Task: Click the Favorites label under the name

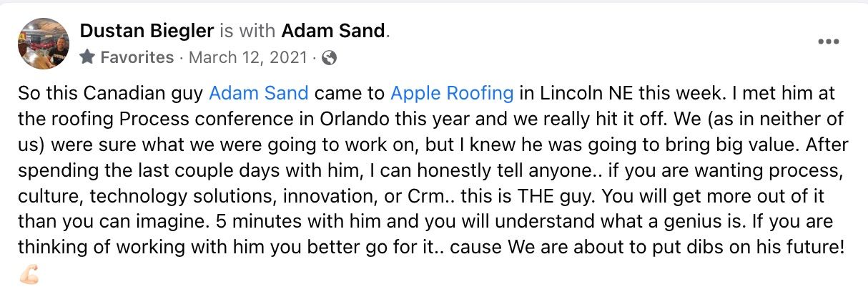Action: (137, 57)
